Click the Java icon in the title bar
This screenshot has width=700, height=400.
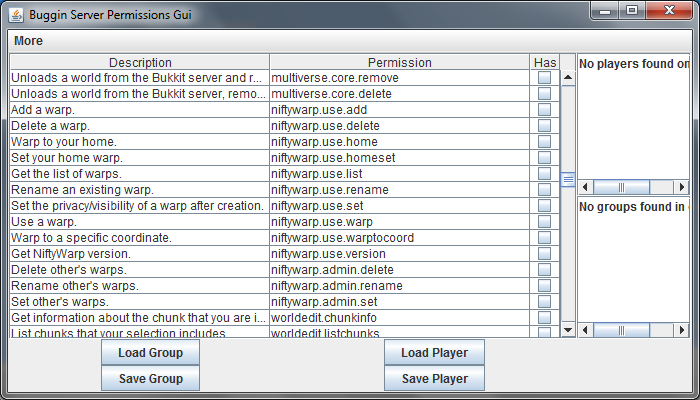[x=17, y=15]
